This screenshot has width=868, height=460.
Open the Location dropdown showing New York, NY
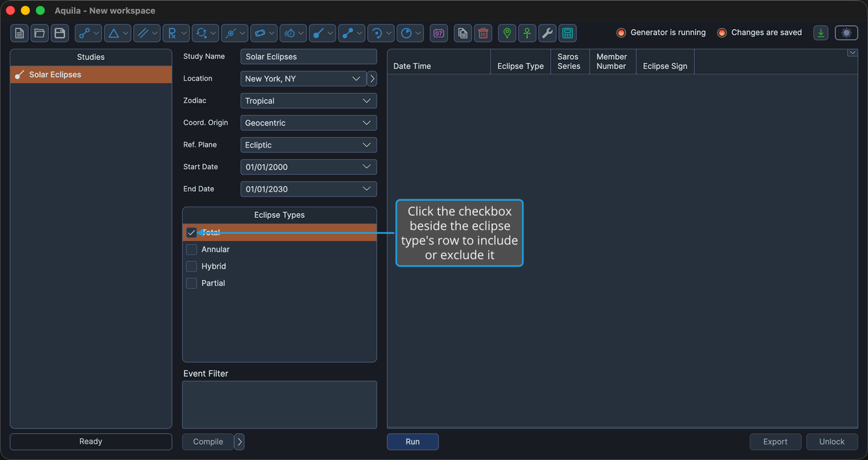click(x=303, y=79)
